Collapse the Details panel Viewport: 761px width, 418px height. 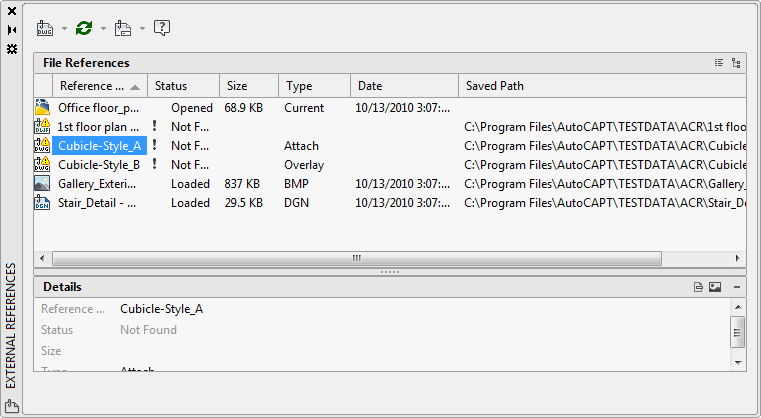736,287
